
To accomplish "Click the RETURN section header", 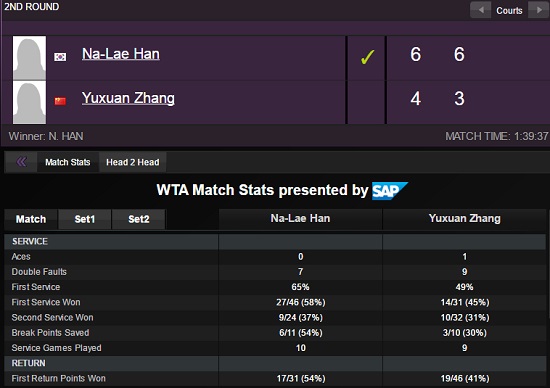I will coord(28,363).
